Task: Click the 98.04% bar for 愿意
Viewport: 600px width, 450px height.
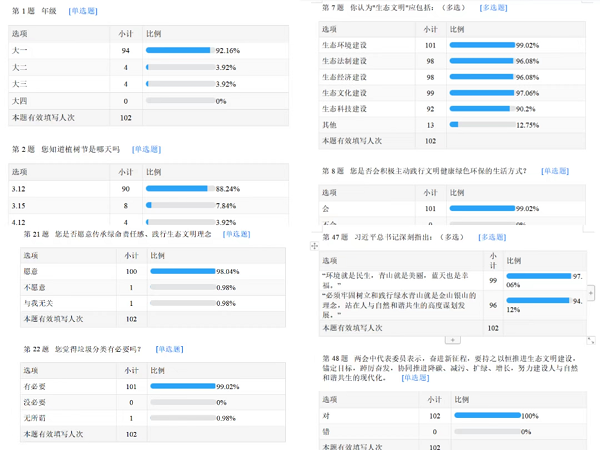Action: coord(182,271)
